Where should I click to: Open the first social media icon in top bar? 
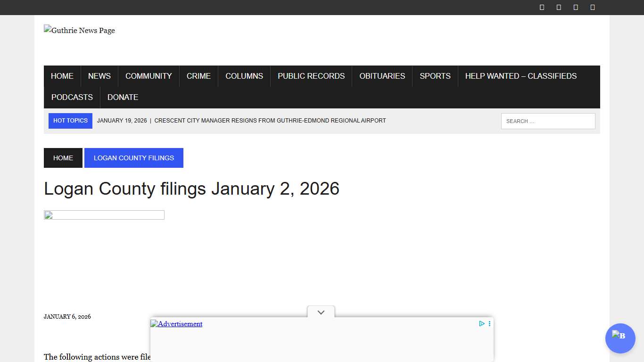pos(541,7)
